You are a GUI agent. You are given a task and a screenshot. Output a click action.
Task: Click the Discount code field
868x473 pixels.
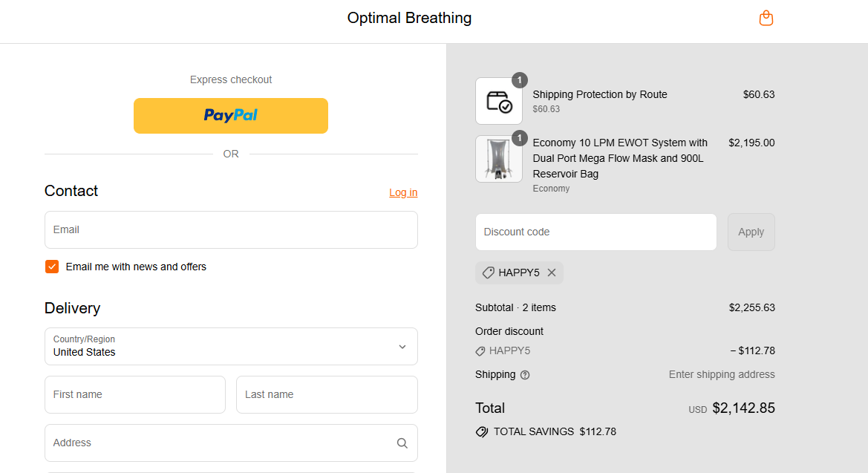point(595,232)
